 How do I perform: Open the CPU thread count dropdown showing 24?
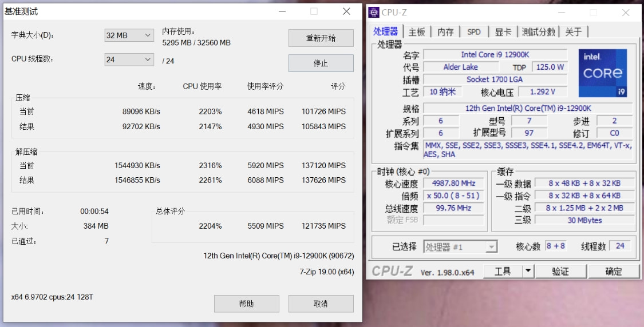[129, 59]
